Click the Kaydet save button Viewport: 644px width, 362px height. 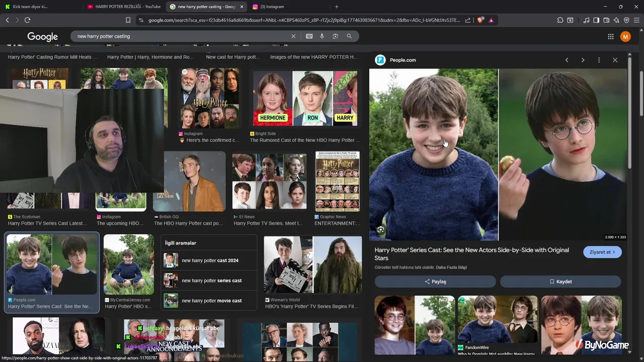[x=560, y=282]
